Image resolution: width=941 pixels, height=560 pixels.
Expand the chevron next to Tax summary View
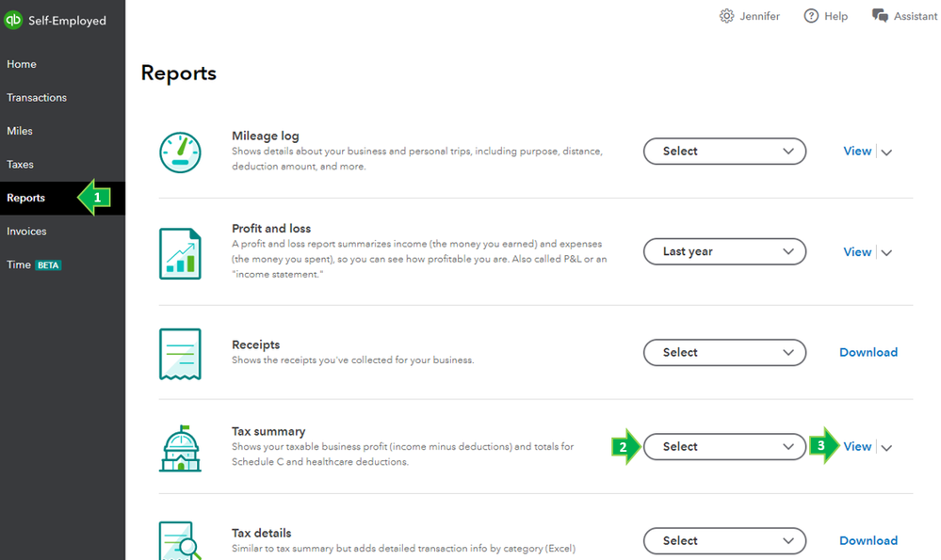(x=886, y=448)
